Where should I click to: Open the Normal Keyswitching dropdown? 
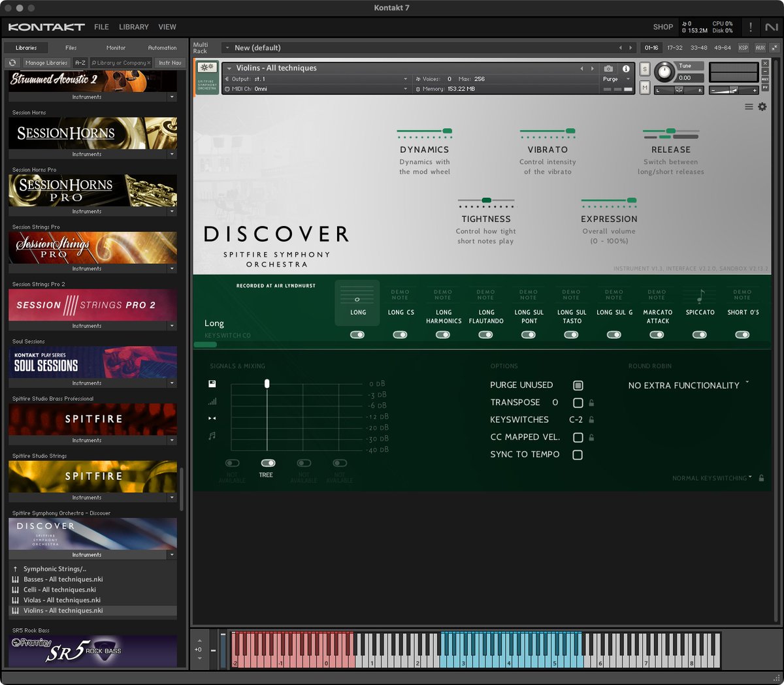pos(712,478)
